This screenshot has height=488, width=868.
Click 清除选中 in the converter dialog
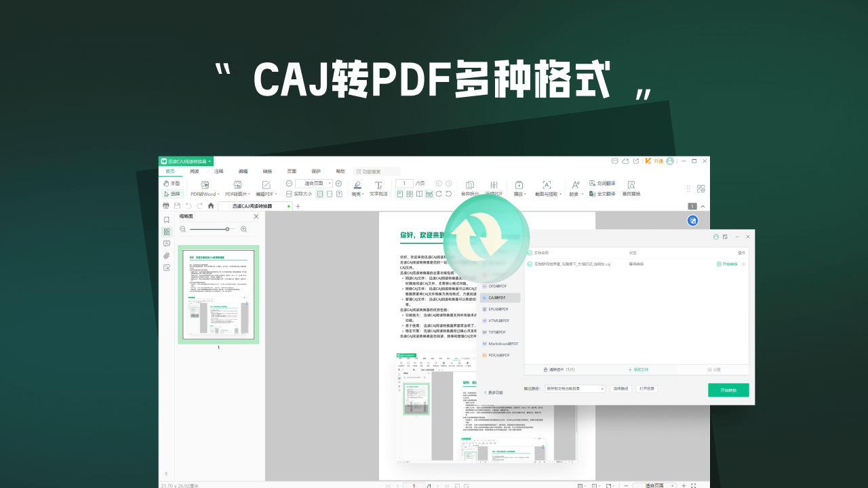point(559,369)
